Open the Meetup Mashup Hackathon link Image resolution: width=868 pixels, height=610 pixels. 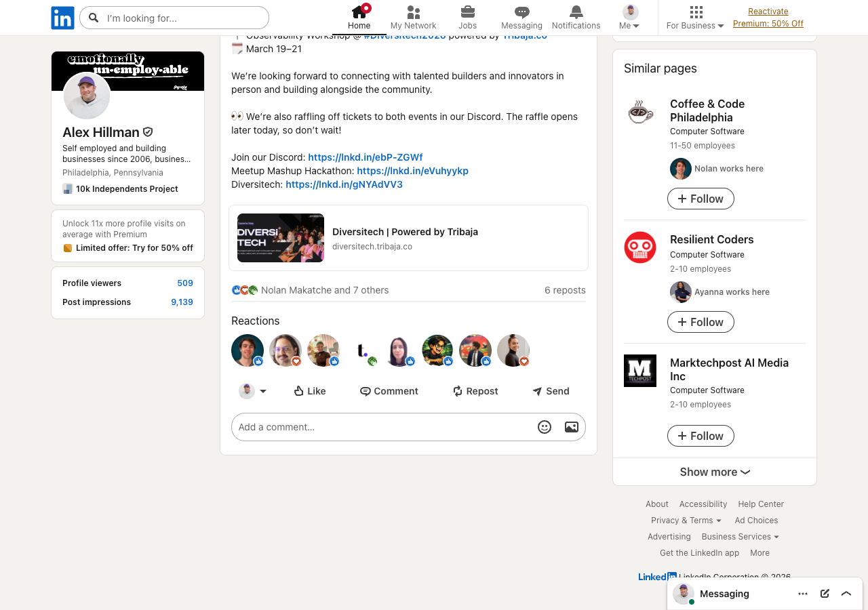click(x=412, y=171)
